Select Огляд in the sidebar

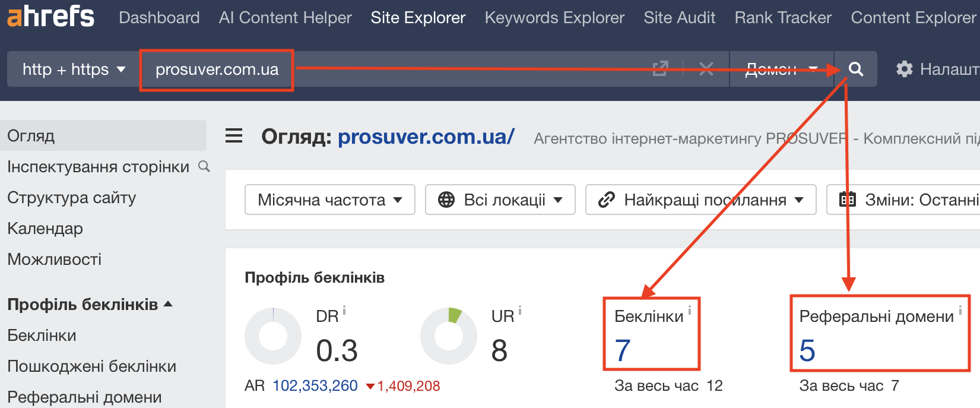(x=103, y=135)
